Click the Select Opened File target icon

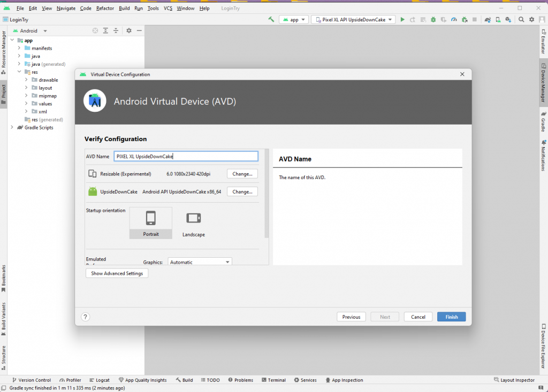95,30
